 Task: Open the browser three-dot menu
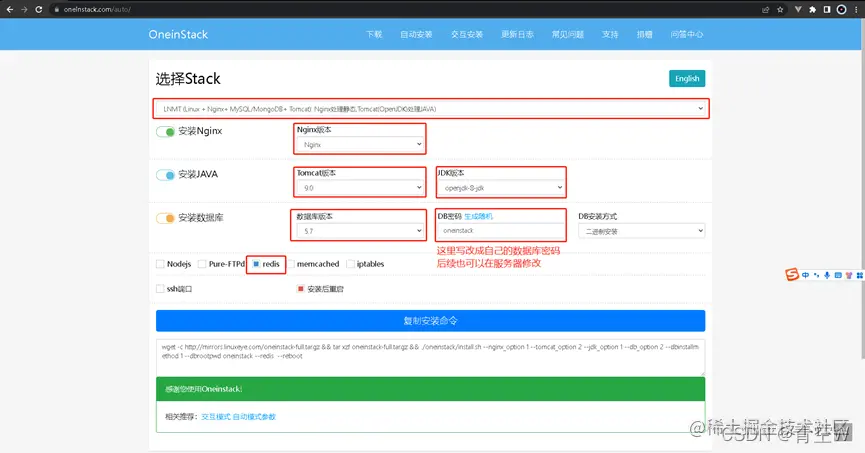click(x=856, y=9)
